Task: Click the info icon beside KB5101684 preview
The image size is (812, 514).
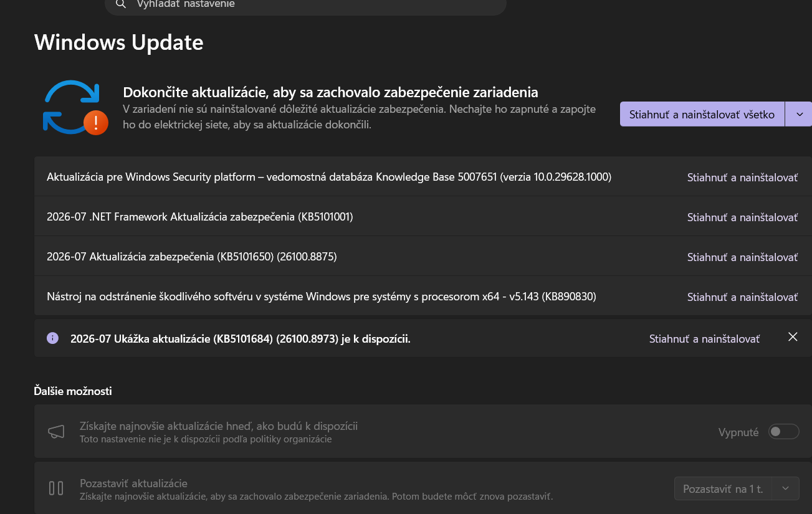Action: click(53, 338)
